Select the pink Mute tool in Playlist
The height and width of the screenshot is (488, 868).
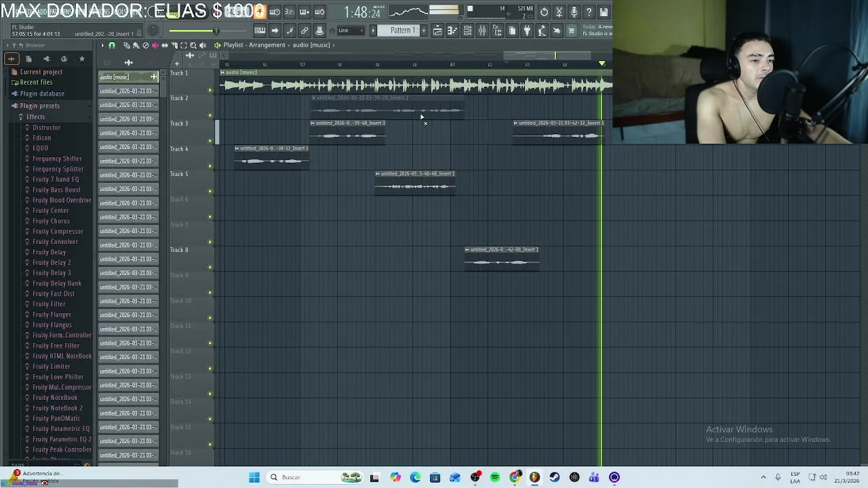[x=155, y=45]
